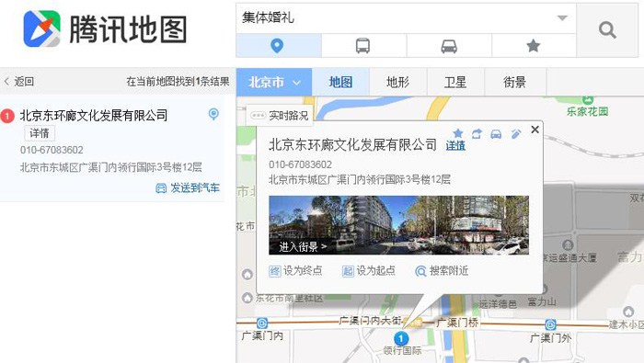Click the 集体婚礼 search input field
Screen dimensions: 644x363
point(397,17)
